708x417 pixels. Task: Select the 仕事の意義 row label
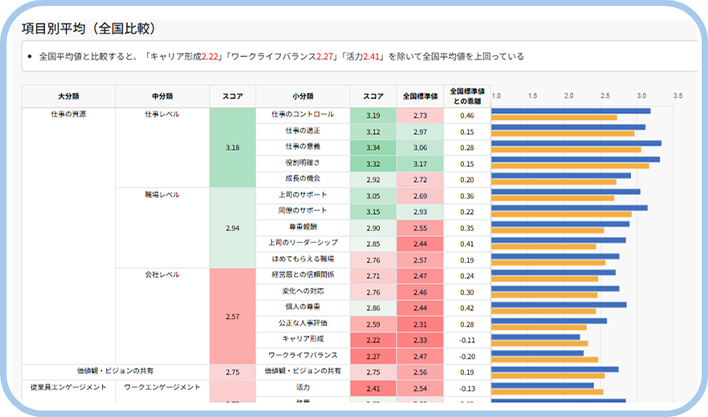pos(303,147)
